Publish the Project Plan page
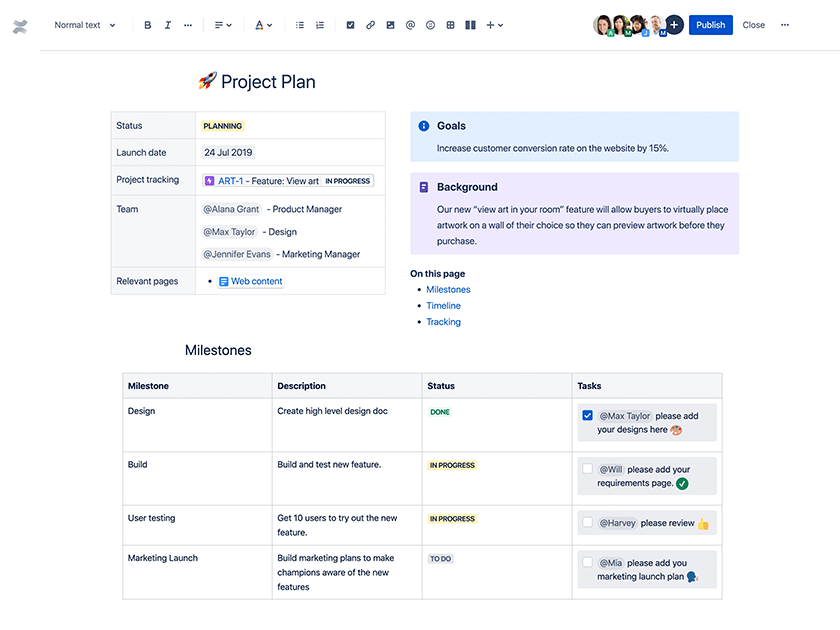Screen dimensions: 840x630 click(x=710, y=25)
